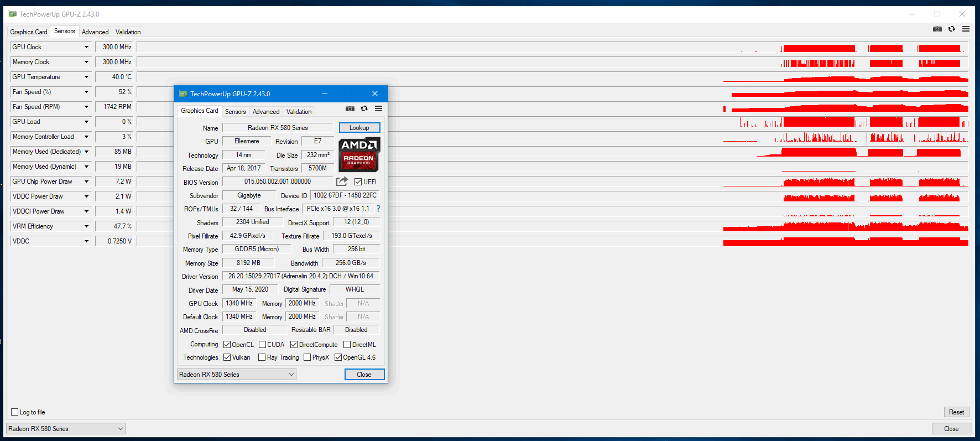Open Validation tab in background window

pos(128,32)
